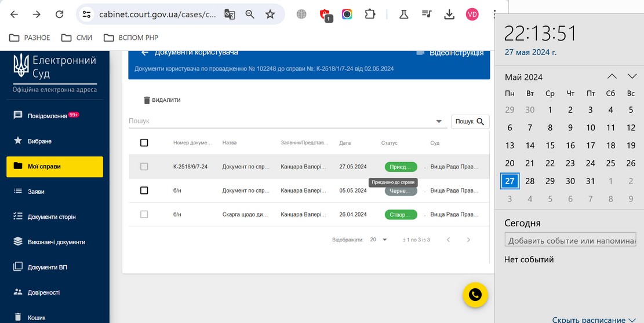644x323 pixels.
Task: Click the browser forward arrow
Action: (37, 14)
